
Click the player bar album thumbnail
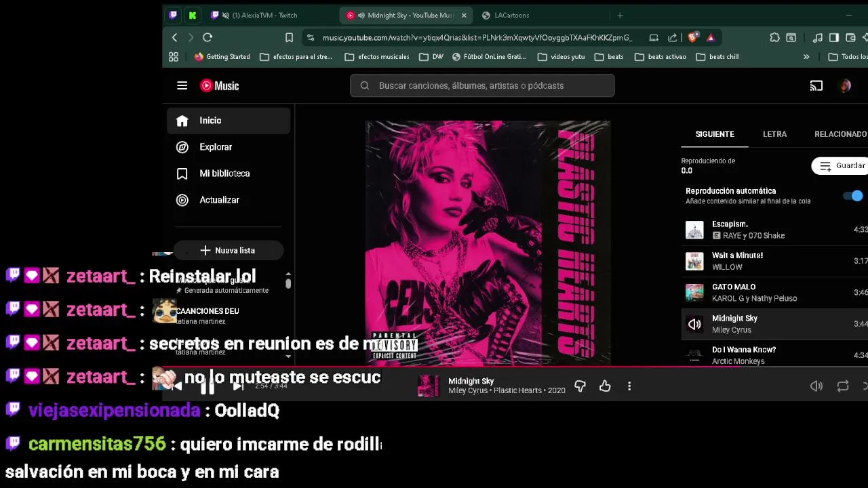(x=428, y=386)
